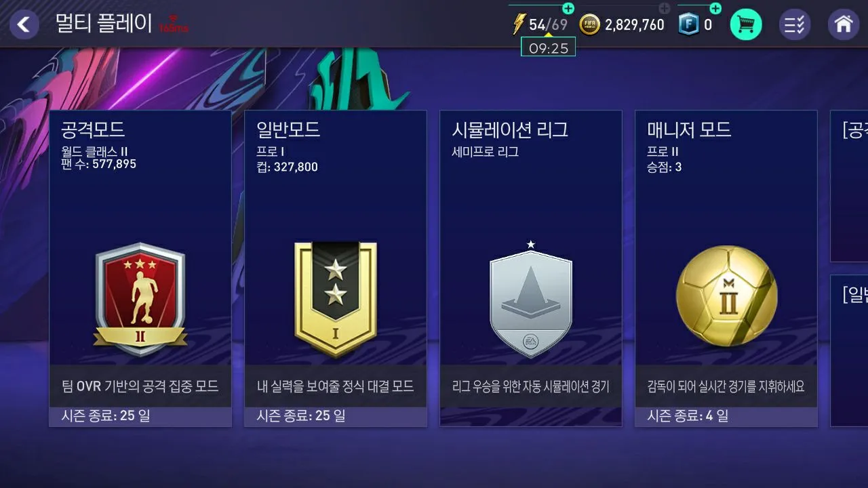868x488 pixels.
Task: Tap the blue FIFA points gem icon
Action: coord(688,25)
